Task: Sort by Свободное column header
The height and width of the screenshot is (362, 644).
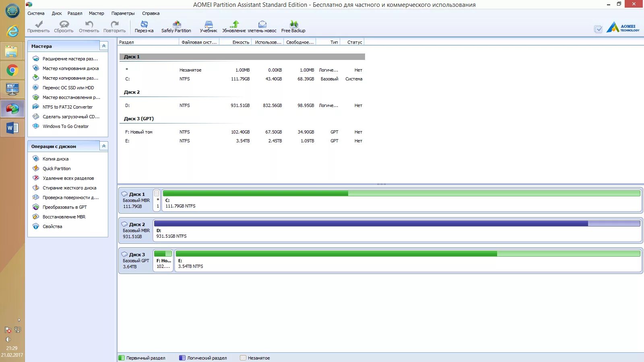Action: pyautogui.click(x=300, y=42)
